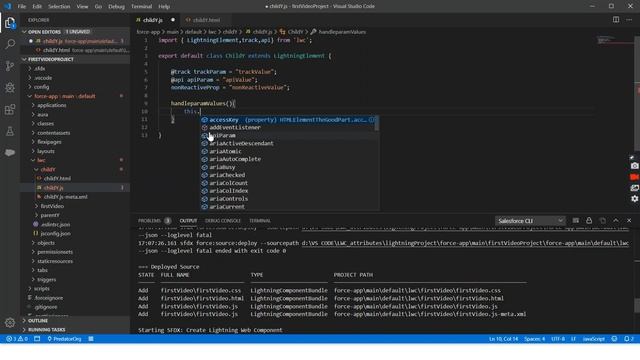Expand the classes folder
The width and height of the screenshot is (640, 360).
pos(76,124)
